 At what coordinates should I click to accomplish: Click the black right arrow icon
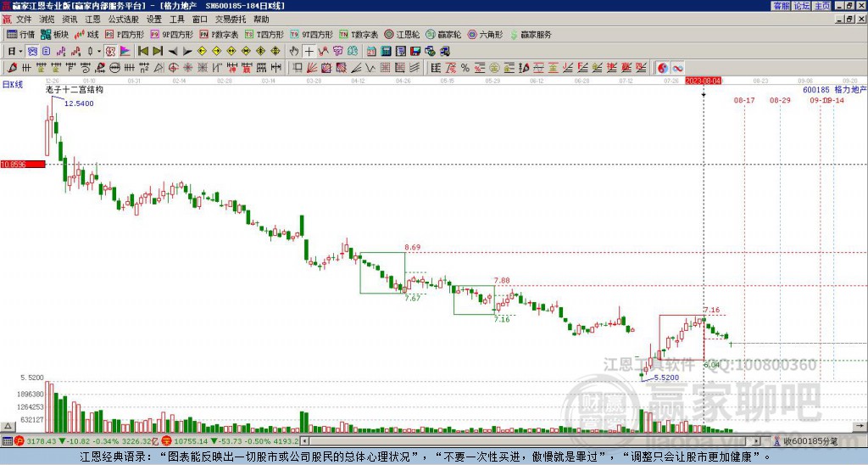click(187, 52)
